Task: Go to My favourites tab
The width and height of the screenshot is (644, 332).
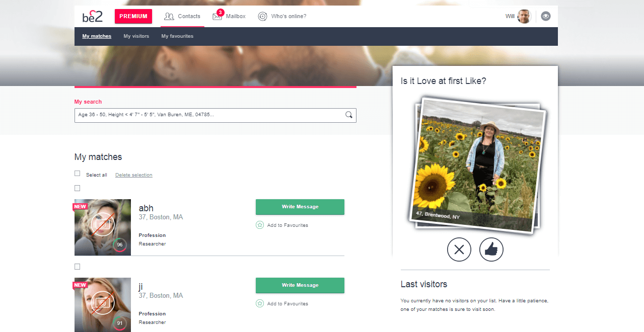Action: point(177,36)
